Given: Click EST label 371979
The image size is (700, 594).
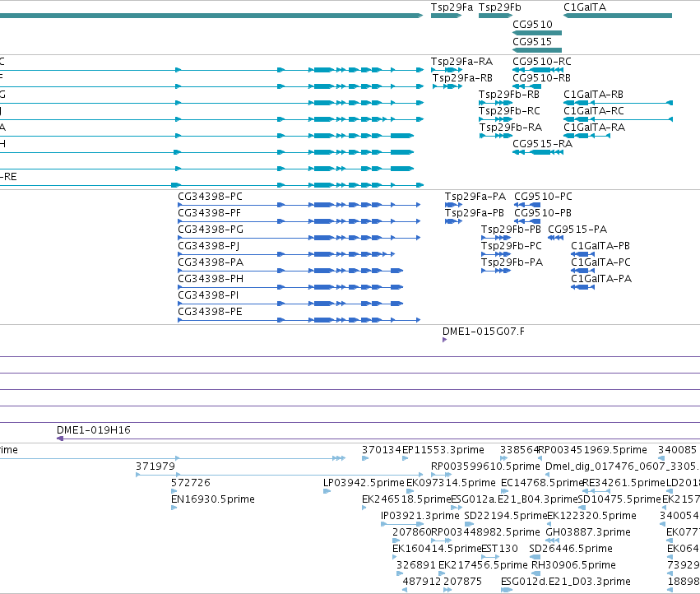Looking at the screenshot, I should [155, 466].
